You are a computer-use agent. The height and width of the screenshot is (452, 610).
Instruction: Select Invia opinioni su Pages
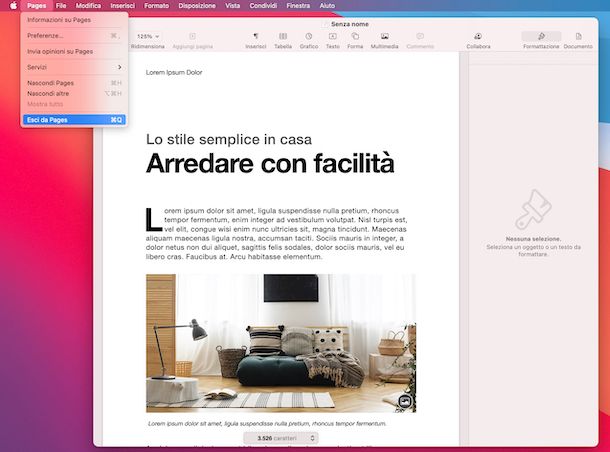(74, 51)
